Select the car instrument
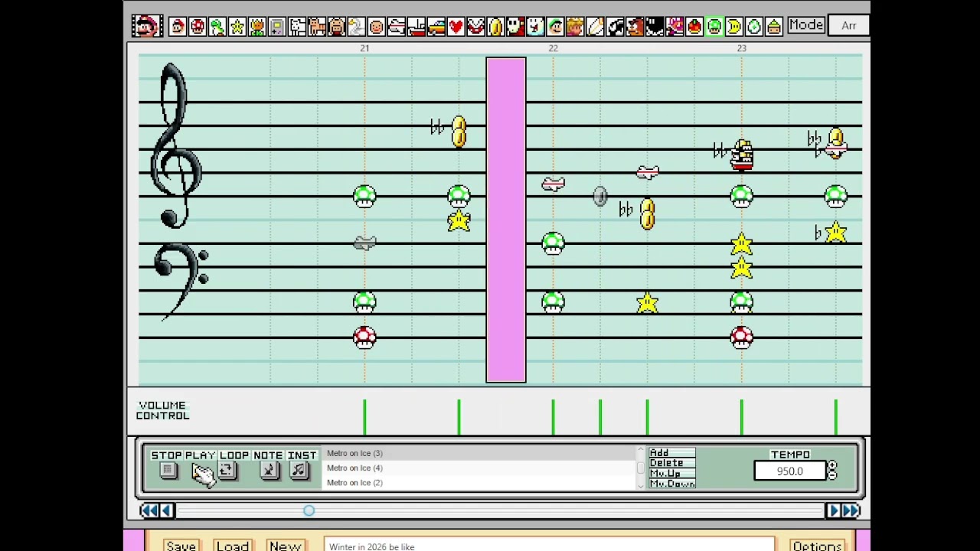980x551 pixels. pyautogui.click(x=436, y=26)
